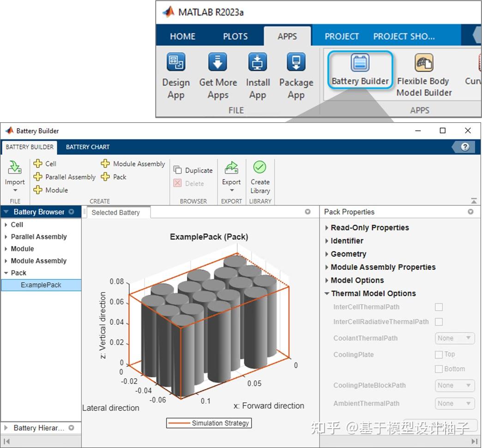Toggle the InterCellThermalPath checkbox
This screenshot has height=448, width=482.
pos(439,307)
